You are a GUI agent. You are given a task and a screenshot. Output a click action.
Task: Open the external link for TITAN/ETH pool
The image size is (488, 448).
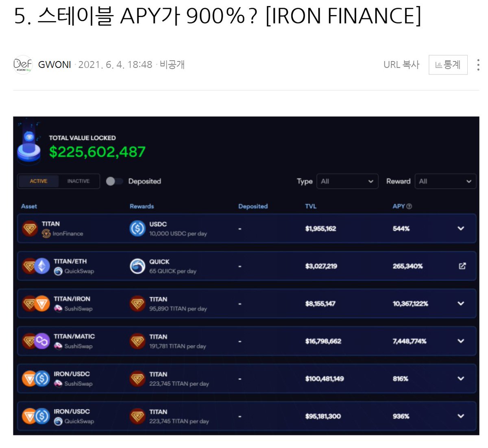462,266
